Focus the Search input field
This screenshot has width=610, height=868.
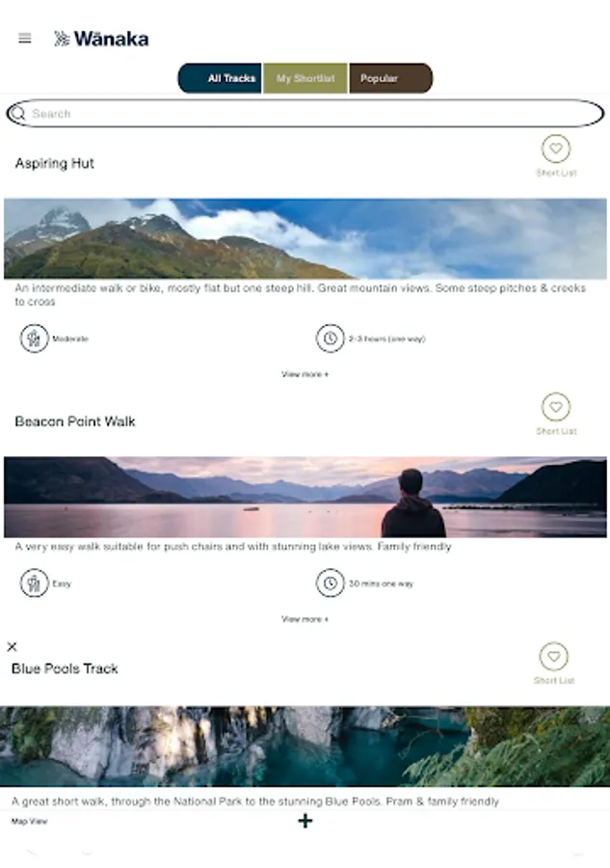(x=305, y=114)
